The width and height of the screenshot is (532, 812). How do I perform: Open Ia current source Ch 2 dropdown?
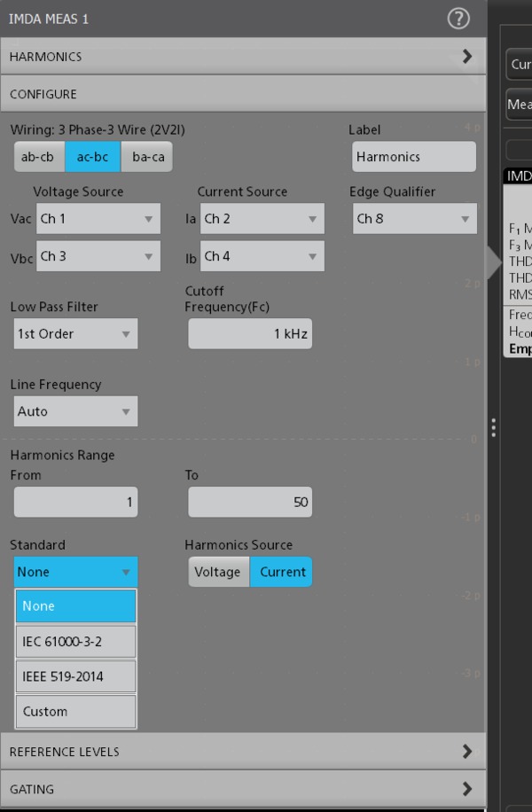point(262,219)
